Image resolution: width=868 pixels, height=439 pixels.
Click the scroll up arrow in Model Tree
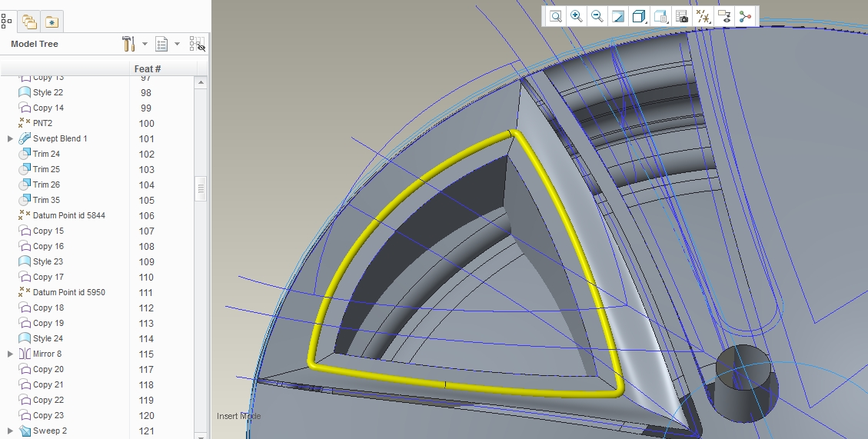pyautogui.click(x=201, y=82)
